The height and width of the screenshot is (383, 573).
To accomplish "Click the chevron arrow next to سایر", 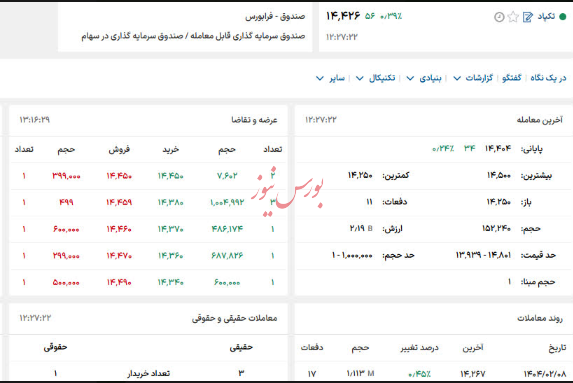I will click(319, 78).
